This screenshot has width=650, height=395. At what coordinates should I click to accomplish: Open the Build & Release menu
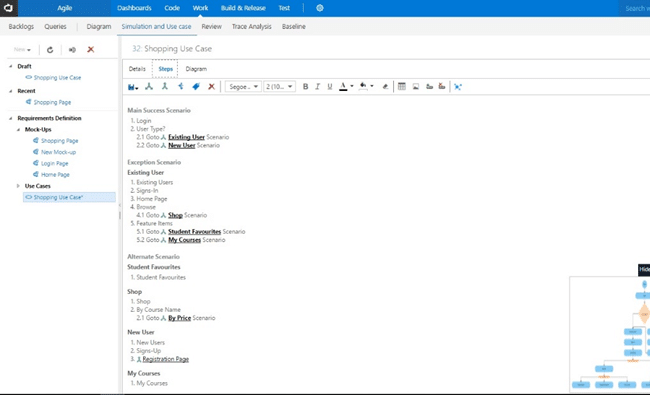click(x=243, y=8)
